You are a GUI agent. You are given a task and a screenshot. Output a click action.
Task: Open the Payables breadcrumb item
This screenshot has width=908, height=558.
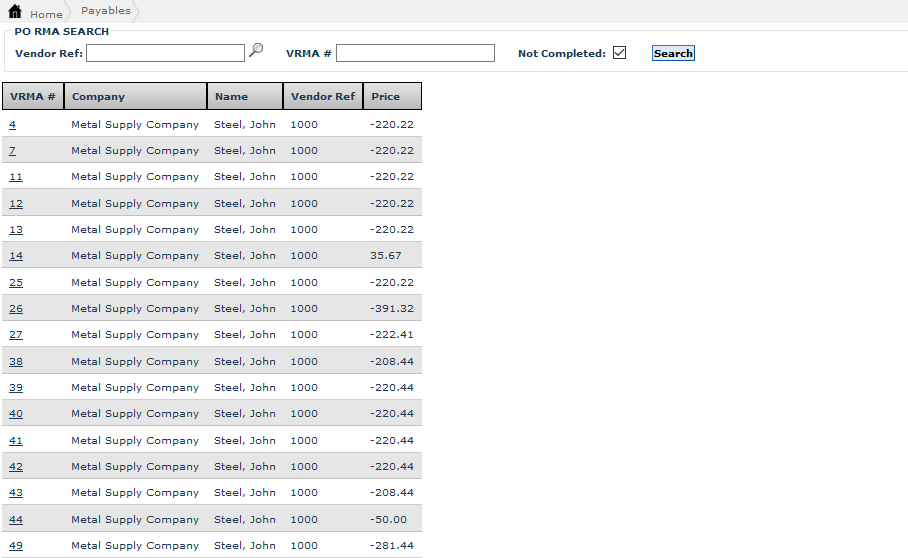[105, 11]
